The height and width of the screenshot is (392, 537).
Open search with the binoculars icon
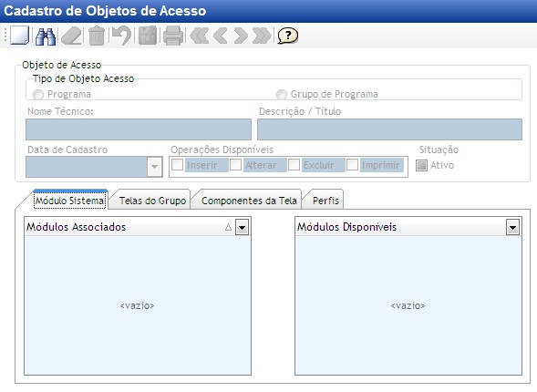[46, 36]
